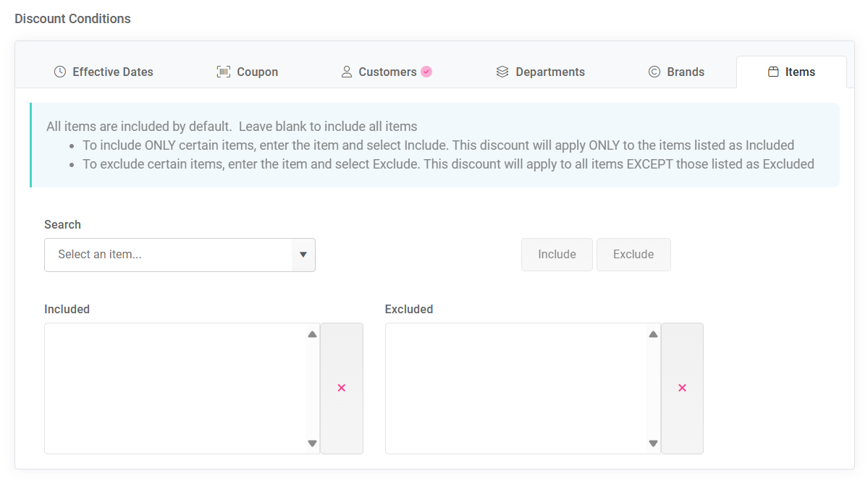Click the stacked layers icon beside Departments
868x484 pixels.
[x=502, y=72]
